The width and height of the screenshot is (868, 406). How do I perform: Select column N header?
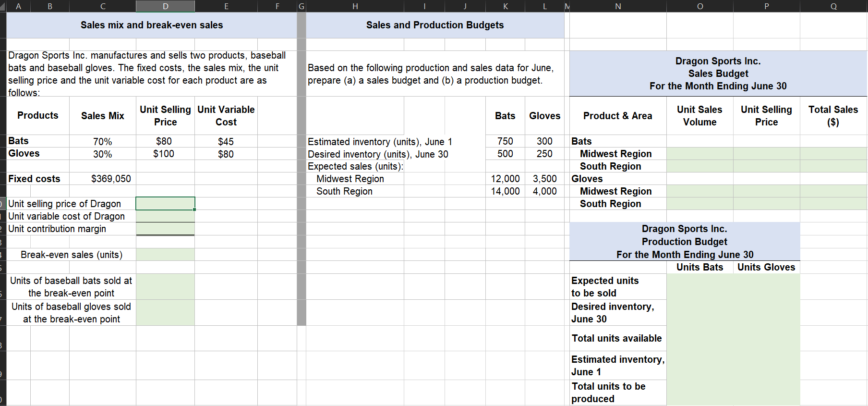[618, 6]
